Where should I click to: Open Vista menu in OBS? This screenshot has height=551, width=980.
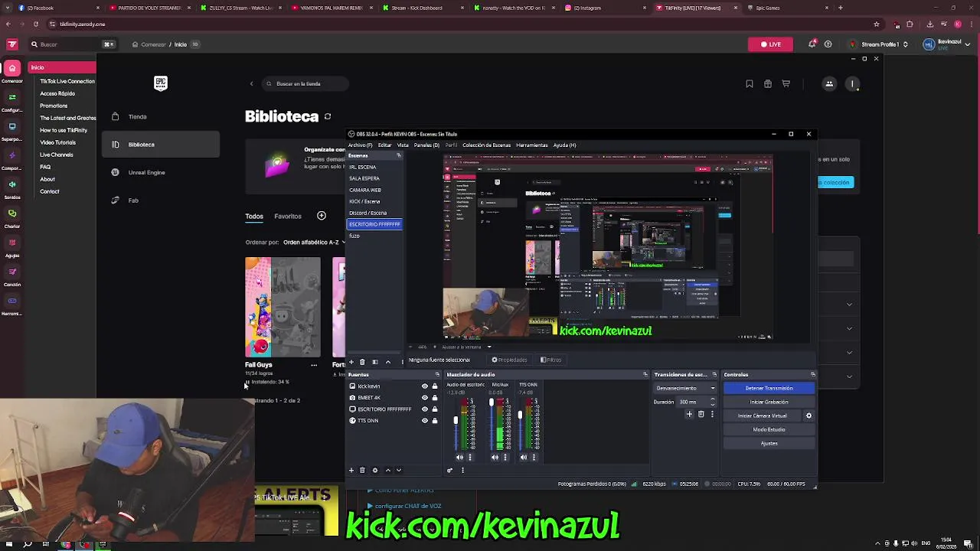pos(403,145)
